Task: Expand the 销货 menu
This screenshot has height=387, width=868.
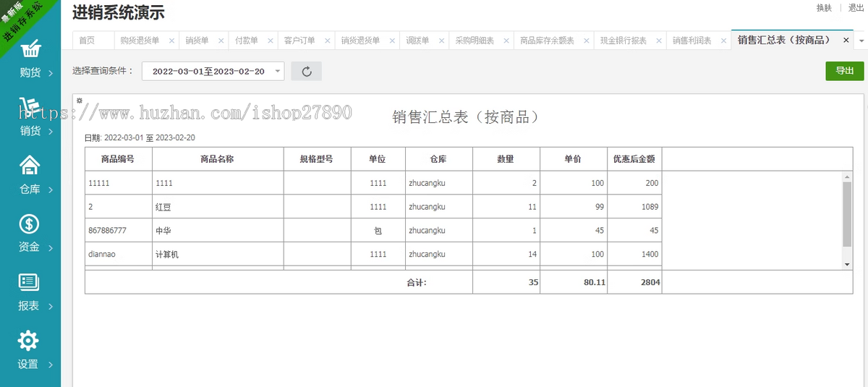Action: pyautogui.click(x=51, y=132)
